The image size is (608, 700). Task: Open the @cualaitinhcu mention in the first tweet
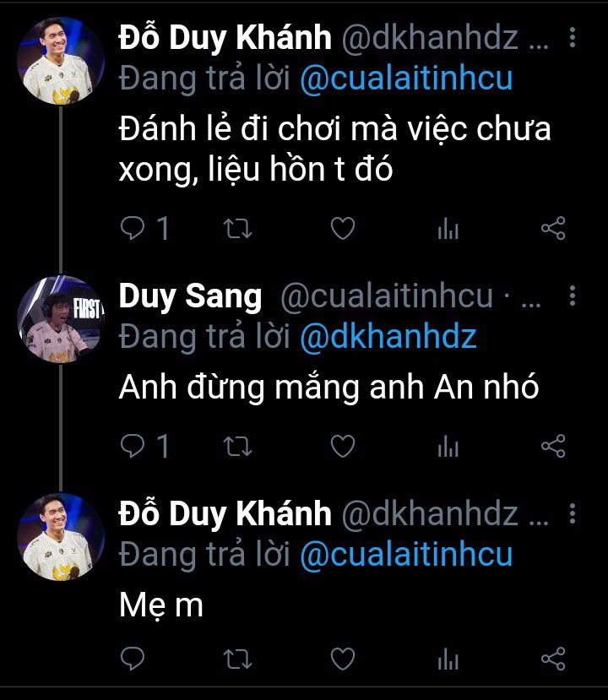[406, 79]
